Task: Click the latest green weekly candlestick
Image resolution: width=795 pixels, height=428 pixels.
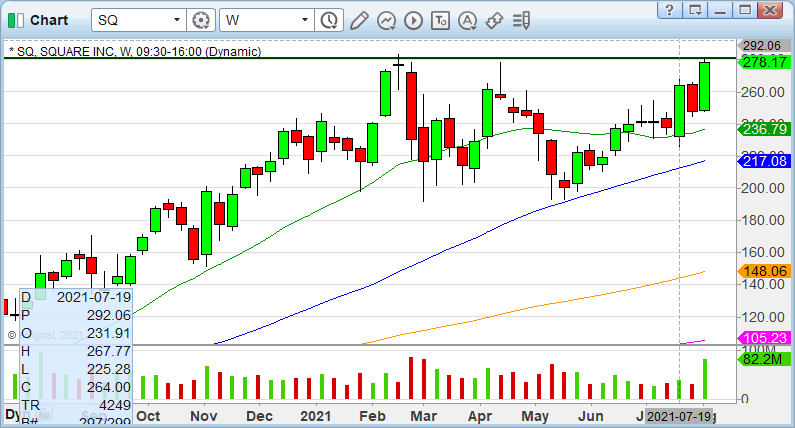Action: pos(704,86)
